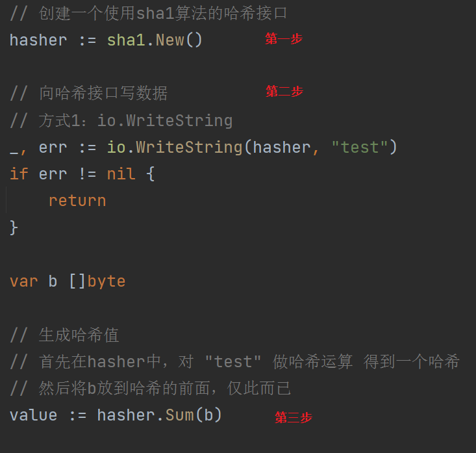Click the red 第三步 annotation
This screenshot has height=453, width=476.
(x=294, y=417)
